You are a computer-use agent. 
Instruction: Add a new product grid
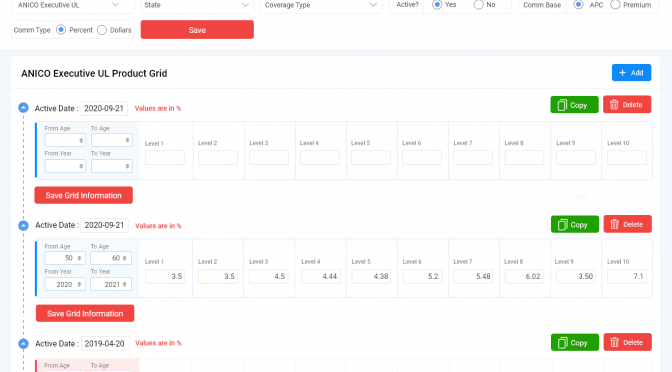631,72
